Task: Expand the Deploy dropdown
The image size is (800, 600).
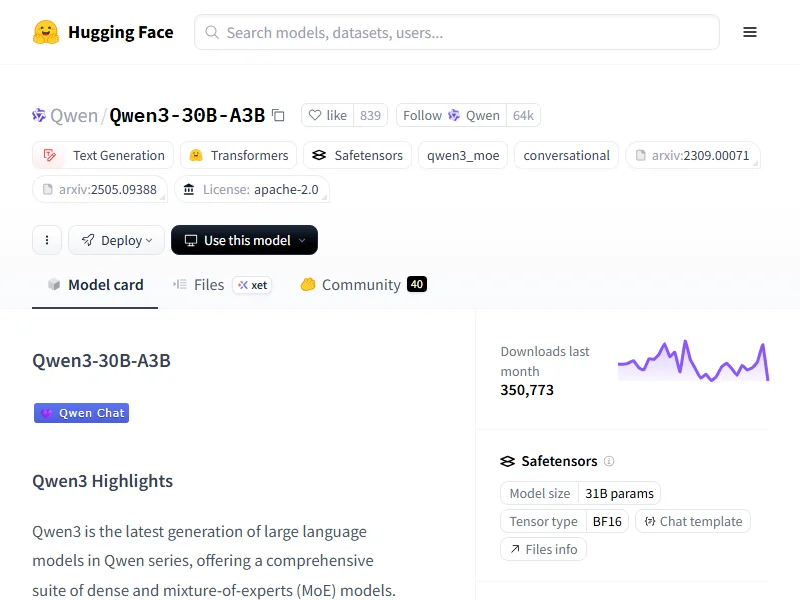Action: (116, 240)
